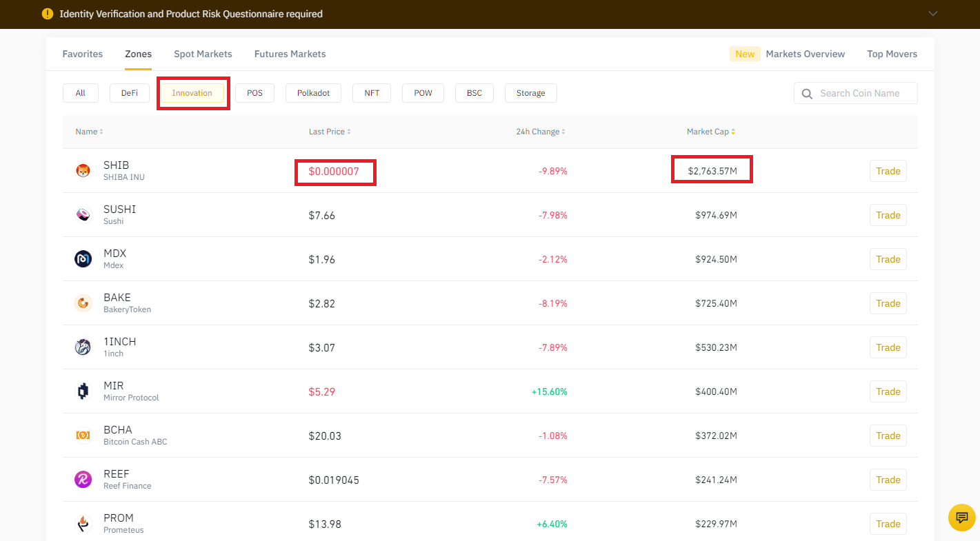This screenshot has width=980, height=541.
Task: Click the Identity Verification required banner text
Action: point(191,14)
